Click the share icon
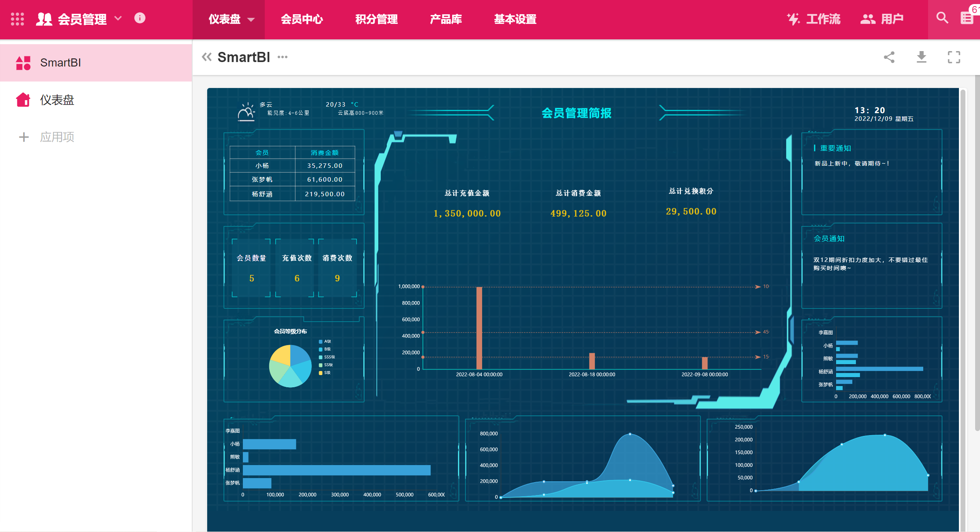 889,57
